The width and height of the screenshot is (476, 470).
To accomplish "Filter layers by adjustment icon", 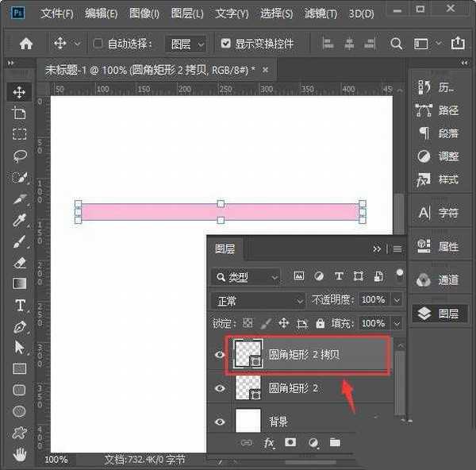I will (x=319, y=276).
